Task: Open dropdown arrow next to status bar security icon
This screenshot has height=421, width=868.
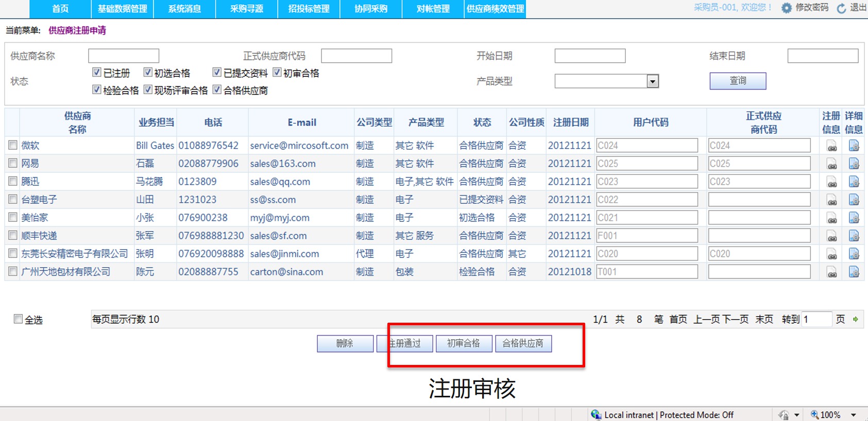Action: (797, 415)
